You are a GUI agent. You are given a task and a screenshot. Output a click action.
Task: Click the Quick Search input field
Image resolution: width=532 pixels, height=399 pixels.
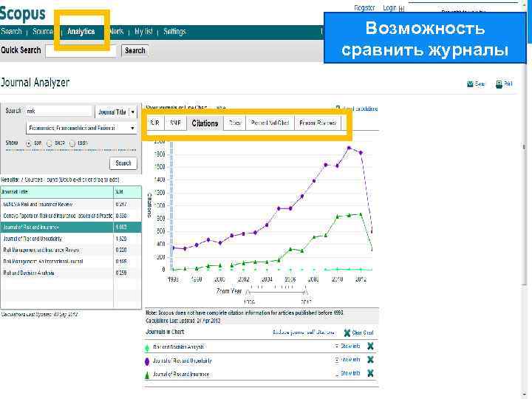click(81, 51)
